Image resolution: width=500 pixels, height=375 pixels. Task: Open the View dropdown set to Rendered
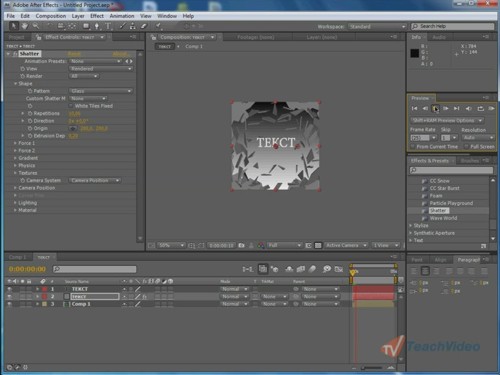101,69
